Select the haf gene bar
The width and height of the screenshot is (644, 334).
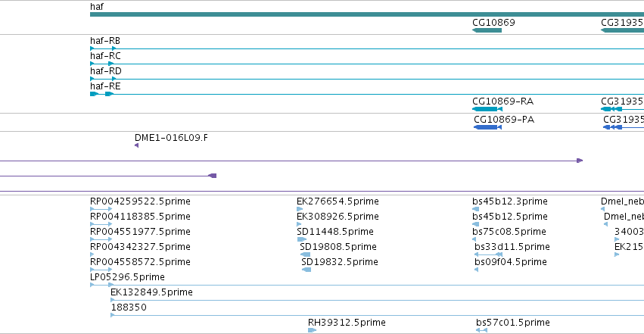click(367, 14)
